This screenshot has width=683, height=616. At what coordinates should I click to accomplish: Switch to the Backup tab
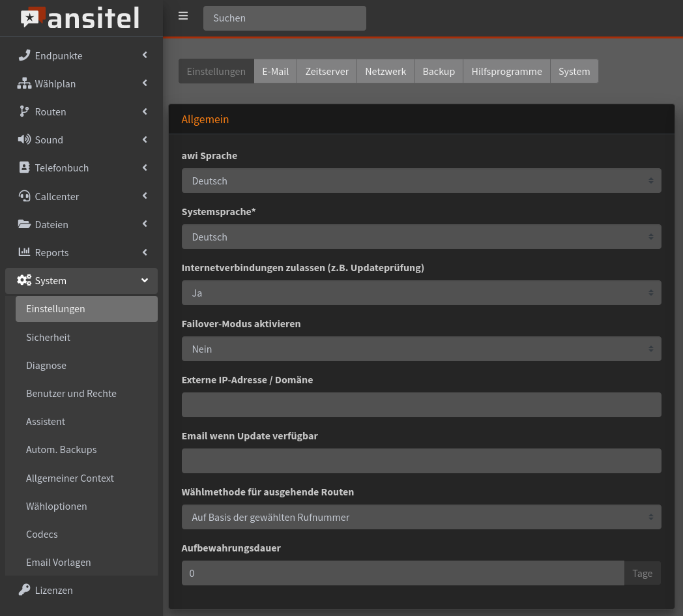point(439,72)
